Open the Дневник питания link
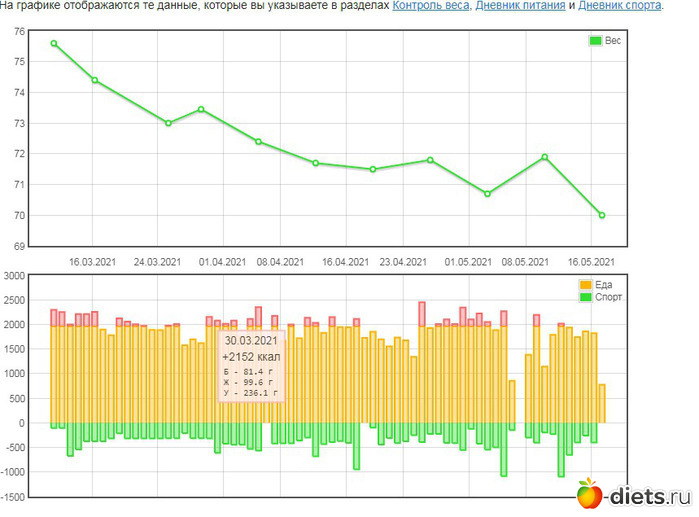The image size is (699, 517). [519, 6]
